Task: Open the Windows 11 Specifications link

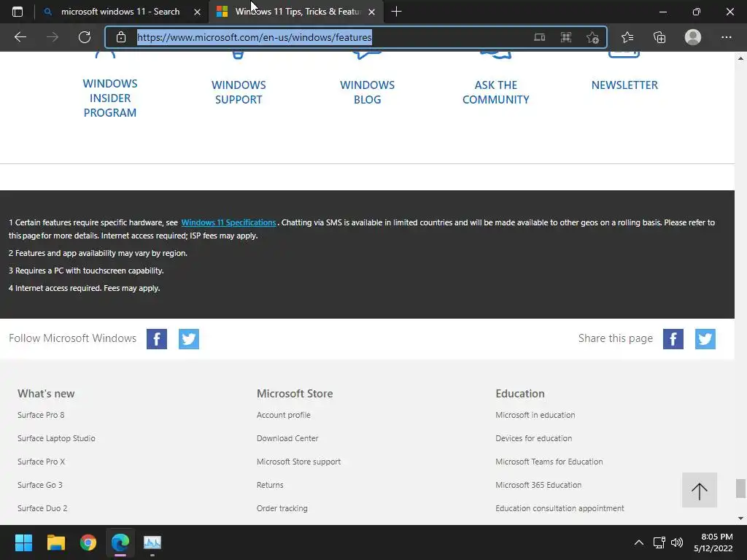Action: [x=228, y=222]
